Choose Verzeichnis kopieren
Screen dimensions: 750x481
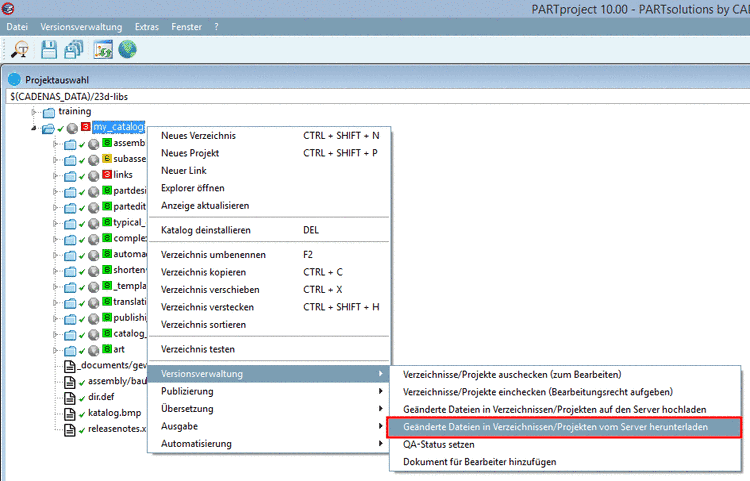coord(269,272)
